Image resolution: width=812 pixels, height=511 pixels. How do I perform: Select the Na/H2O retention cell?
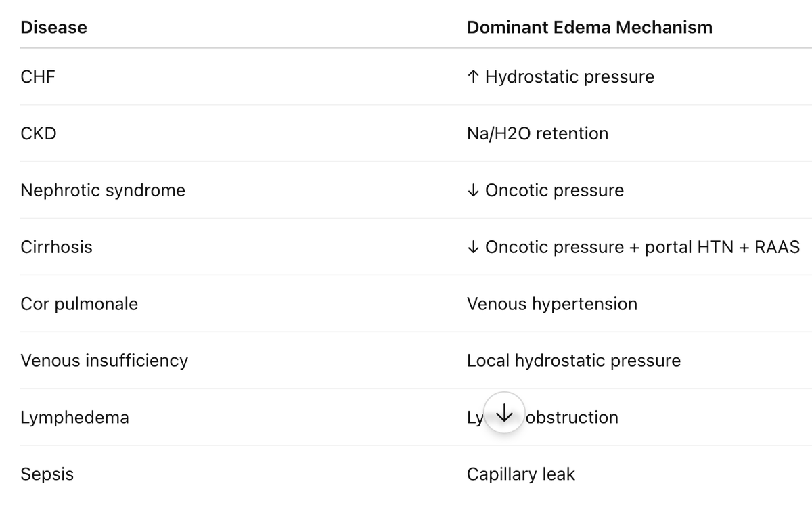[x=537, y=133]
